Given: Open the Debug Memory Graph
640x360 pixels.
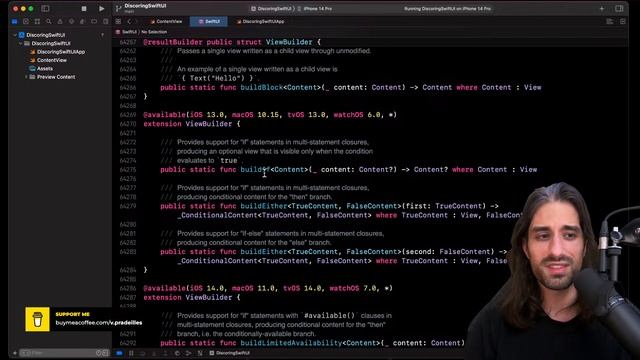Looking at the screenshot, I should click(x=188, y=353).
